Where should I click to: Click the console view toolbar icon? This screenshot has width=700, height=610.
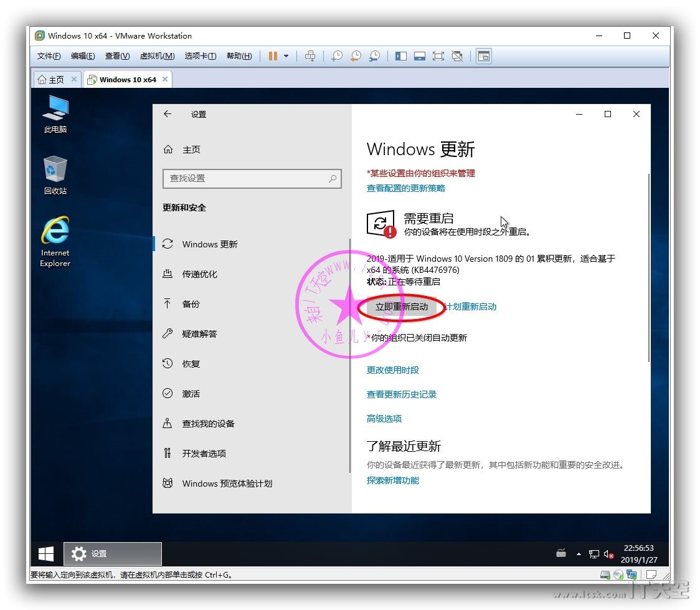pyautogui.click(x=483, y=56)
